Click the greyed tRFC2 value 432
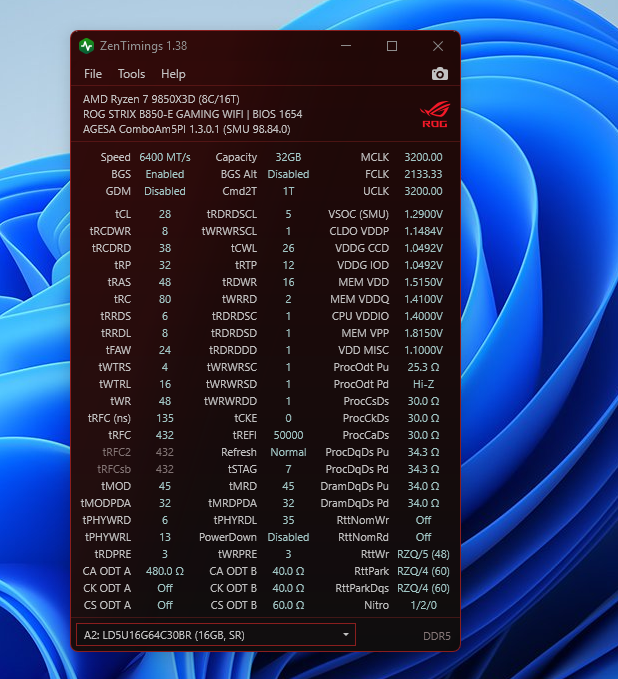Viewport: 618px width, 679px height. pos(165,452)
